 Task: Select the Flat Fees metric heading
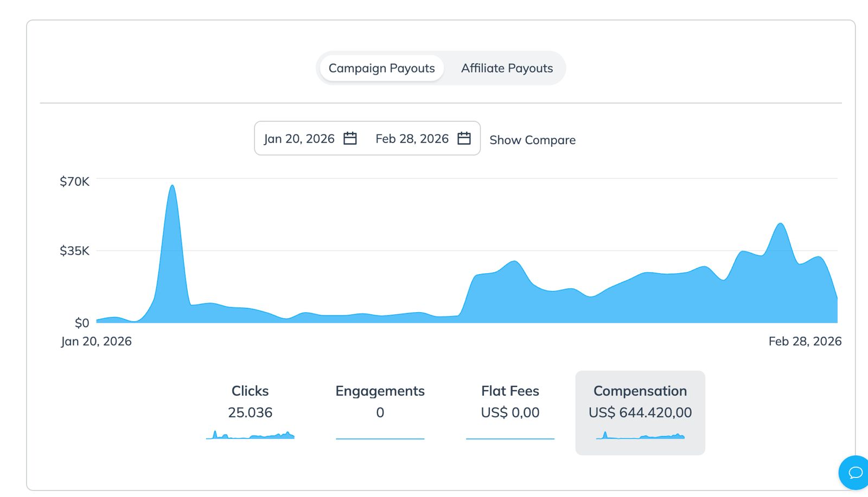tap(510, 391)
